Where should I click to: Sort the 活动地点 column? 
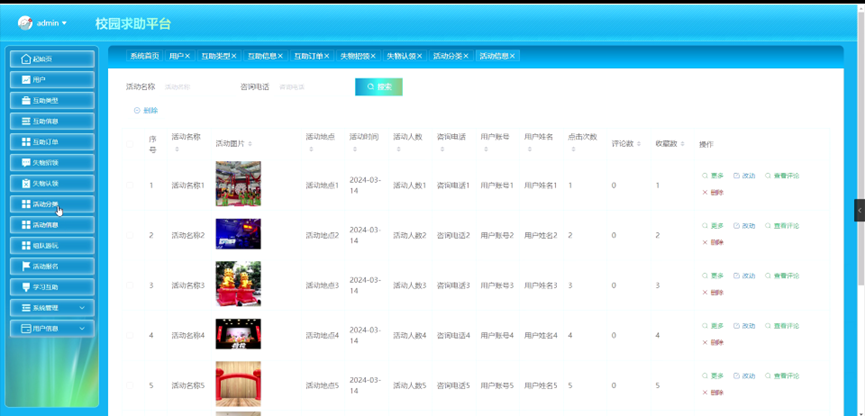[311, 149]
